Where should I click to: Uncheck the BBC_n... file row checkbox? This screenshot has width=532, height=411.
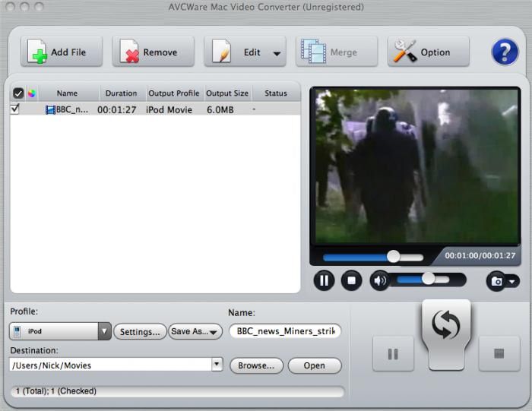pyautogui.click(x=15, y=109)
